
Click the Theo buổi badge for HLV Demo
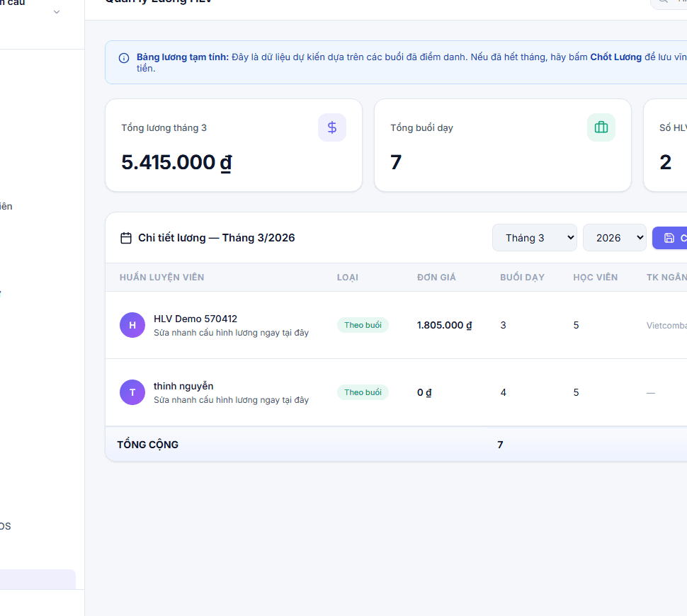pyautogui.click(x=363, y=325)
